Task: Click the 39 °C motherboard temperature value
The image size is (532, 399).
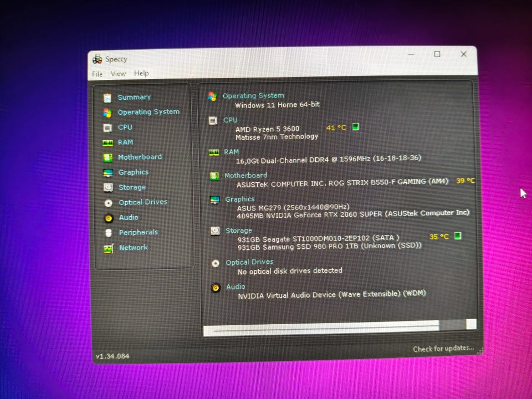Action: pos(465,181)
